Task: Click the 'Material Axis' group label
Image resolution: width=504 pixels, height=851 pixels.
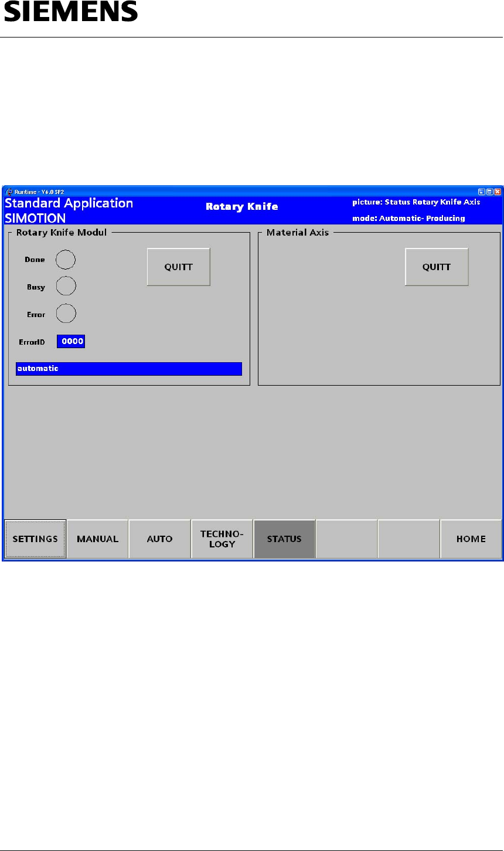Action: point(298,232)
